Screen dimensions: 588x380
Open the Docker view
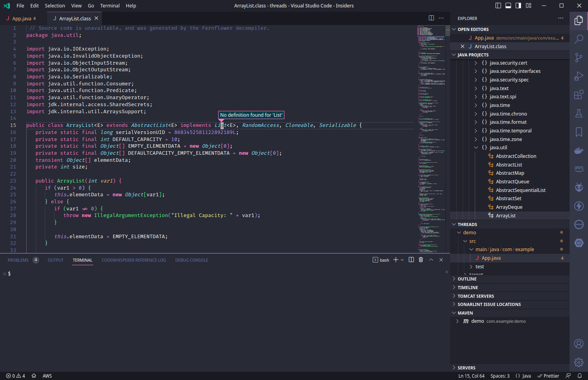click(x=579, y=150)
